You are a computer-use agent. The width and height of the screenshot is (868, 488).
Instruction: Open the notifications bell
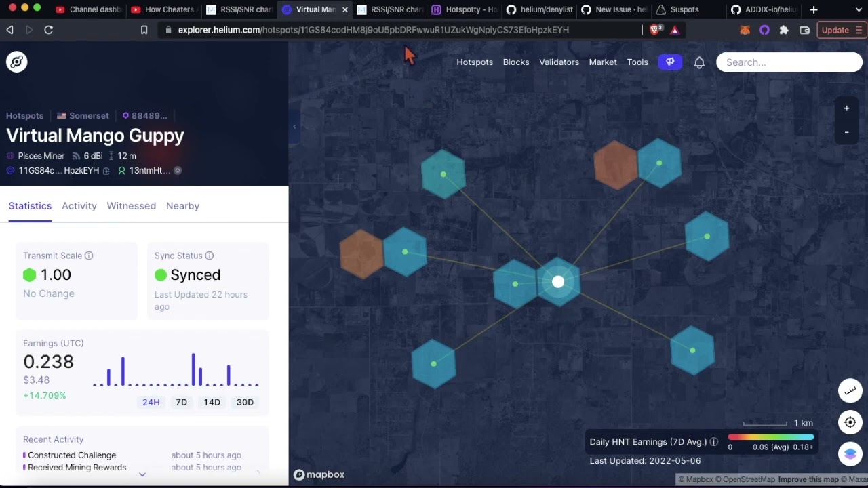tap(699, 62)
